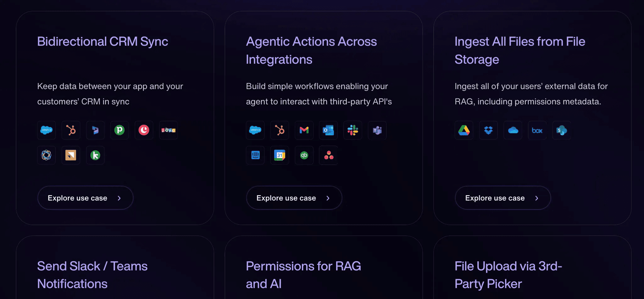Choose the Gmail integration icon
The height and width of the screenshot is (299, 644).
[x=304, y=130]
